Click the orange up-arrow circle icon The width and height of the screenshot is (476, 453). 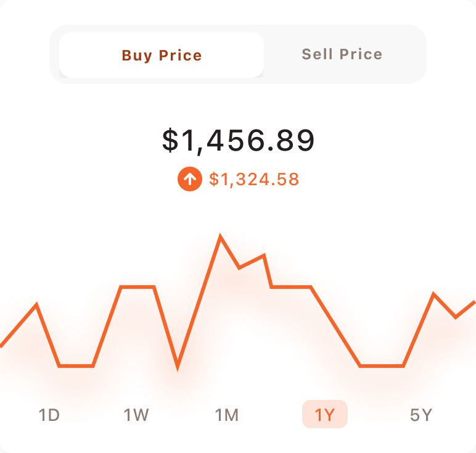pos(190,180)
